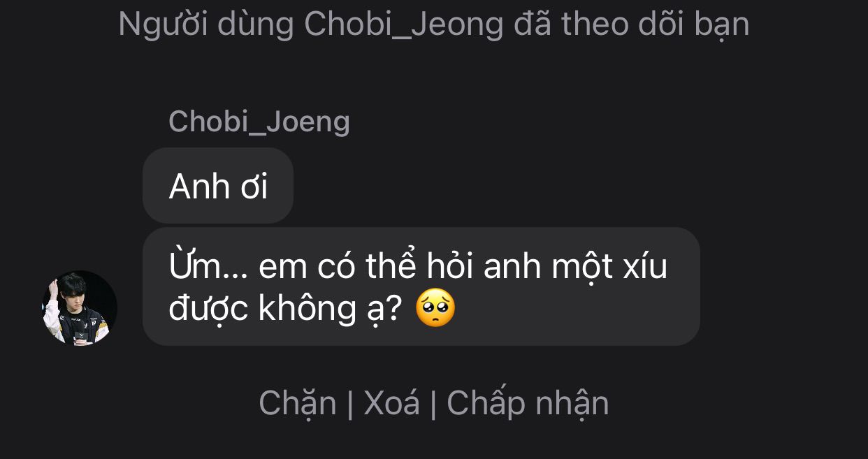
Task: Open the Chobi_Joeng sender name label
Action: pos(259,122)
